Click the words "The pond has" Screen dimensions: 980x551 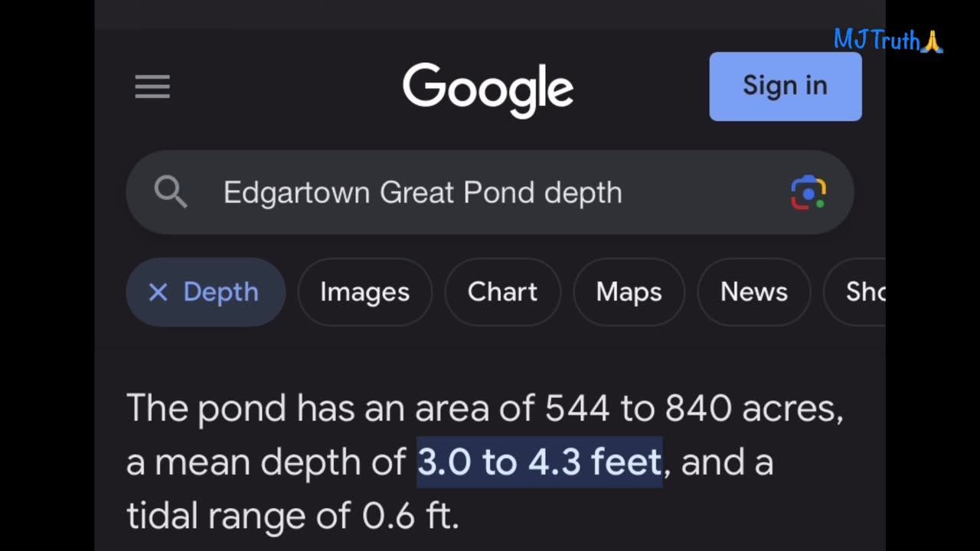240,409
